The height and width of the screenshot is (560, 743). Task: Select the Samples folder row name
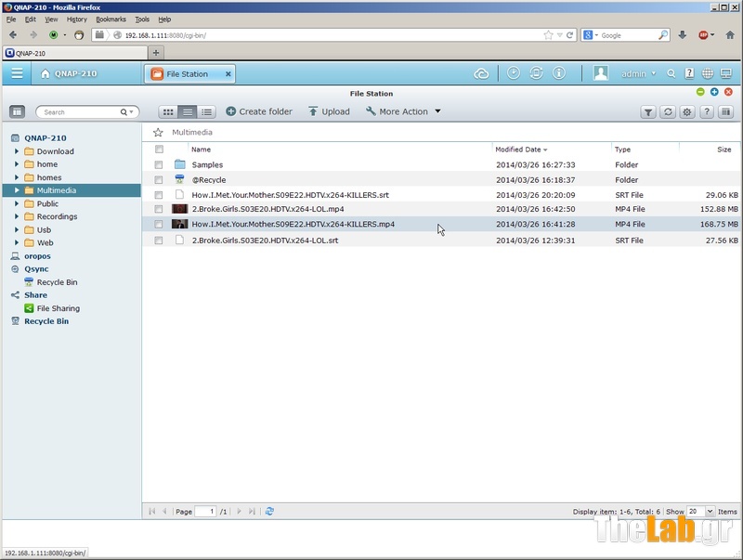(207, 165)
